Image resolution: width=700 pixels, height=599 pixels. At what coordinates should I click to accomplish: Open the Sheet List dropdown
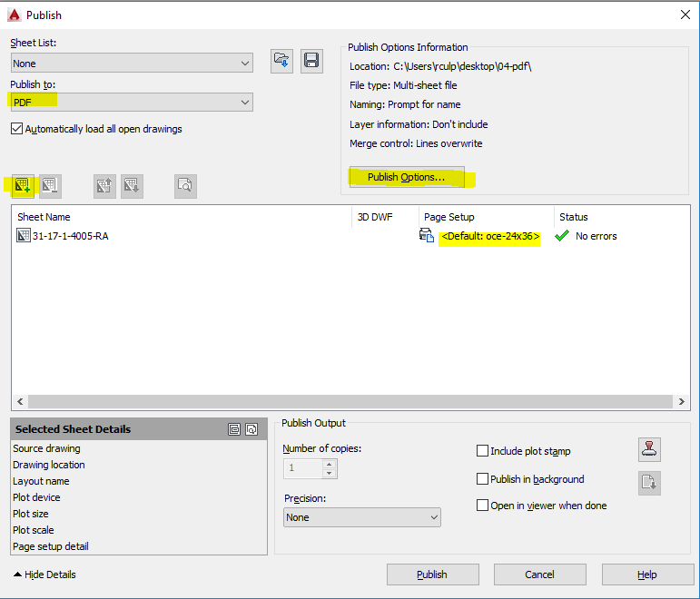(x=132, y=63)
